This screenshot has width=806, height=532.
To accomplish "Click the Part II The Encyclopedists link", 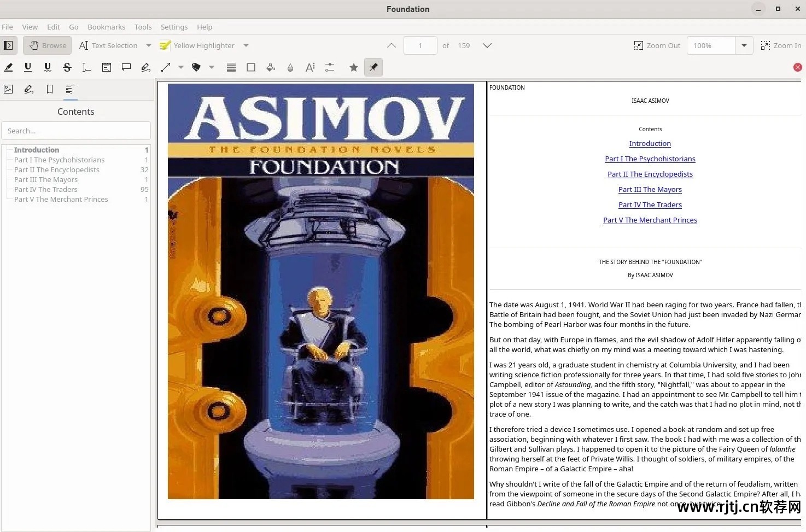I will coord(650,174).
